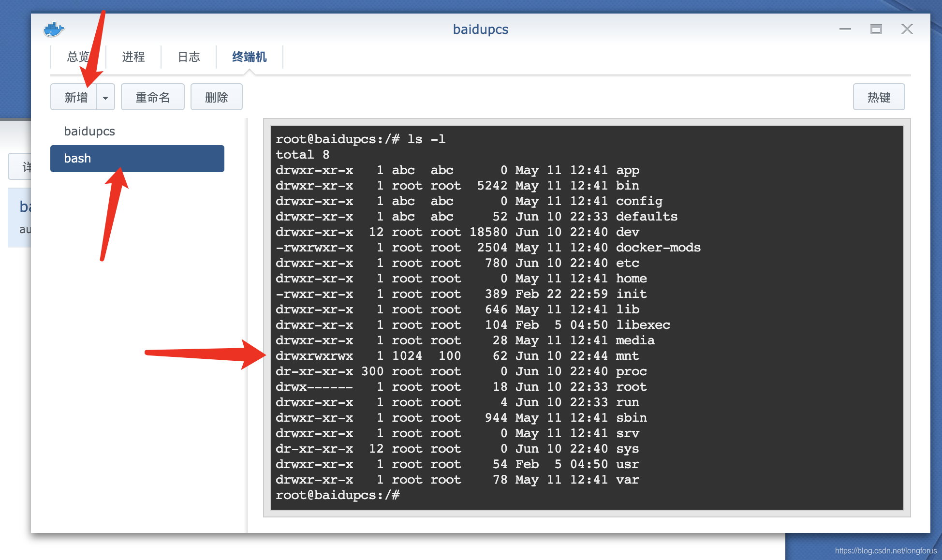Click the baidupcs window title text
The height and width of the screenshot is (560, 942).
coord(480,29)
